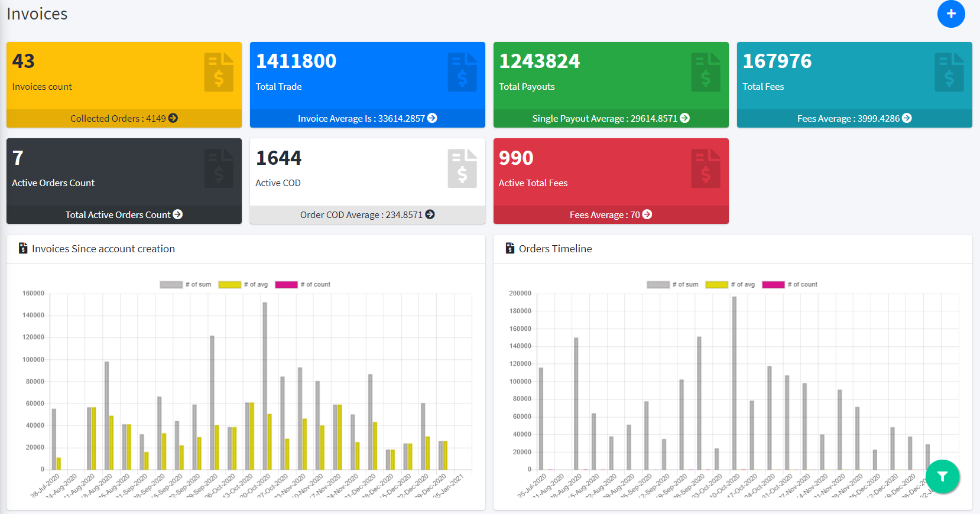Click 'Active Total Fees' label text

click(x=533, y=183)
